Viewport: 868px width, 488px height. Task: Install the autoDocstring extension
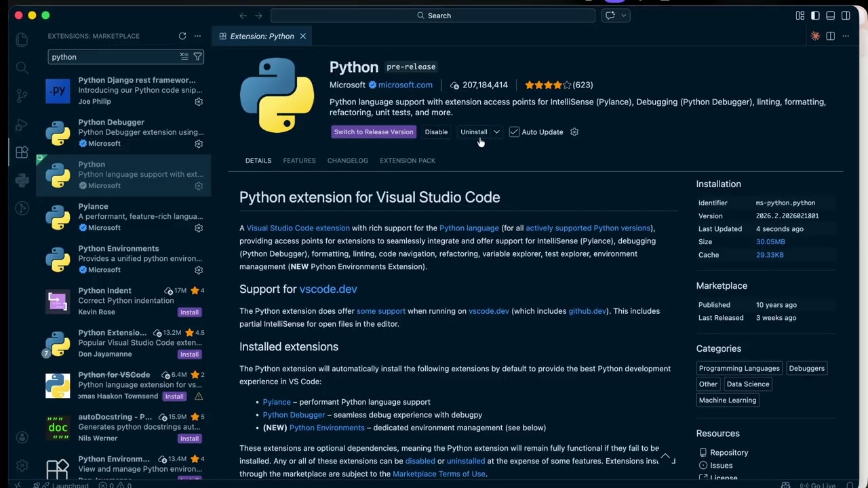[189, 439]
